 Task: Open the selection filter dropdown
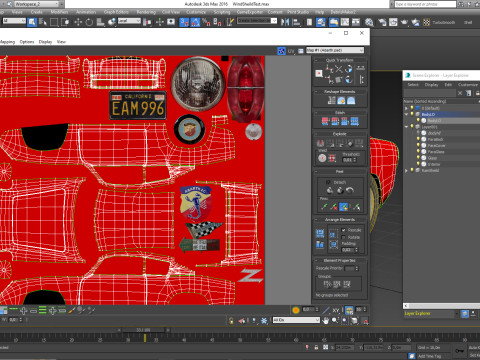tap(14, 21)
